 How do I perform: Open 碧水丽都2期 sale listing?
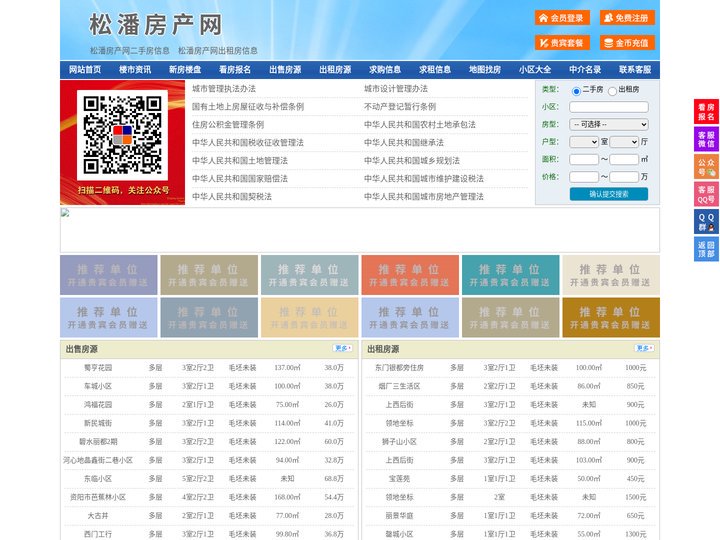(x=98, y=442)
